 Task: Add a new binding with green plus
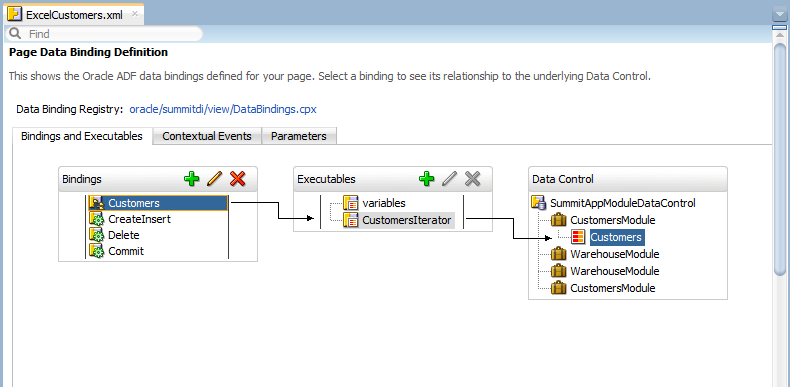pyautogui.click(x=191, y=179)
